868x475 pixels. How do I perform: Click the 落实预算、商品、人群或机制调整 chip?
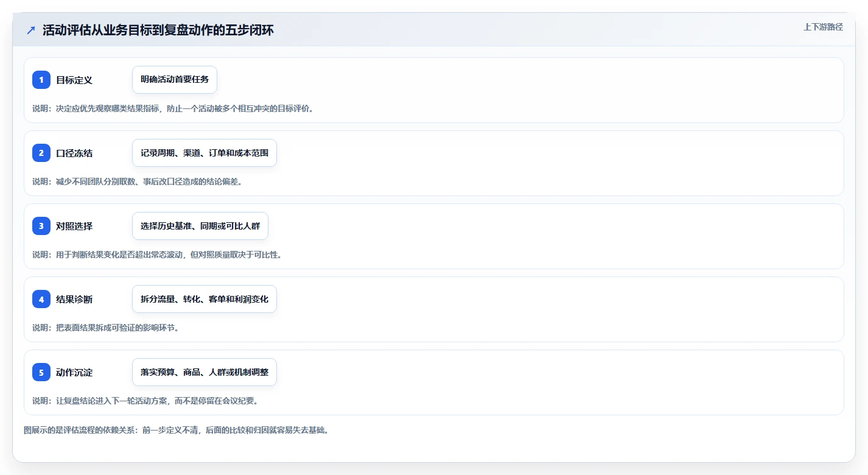tap(205, 372)
